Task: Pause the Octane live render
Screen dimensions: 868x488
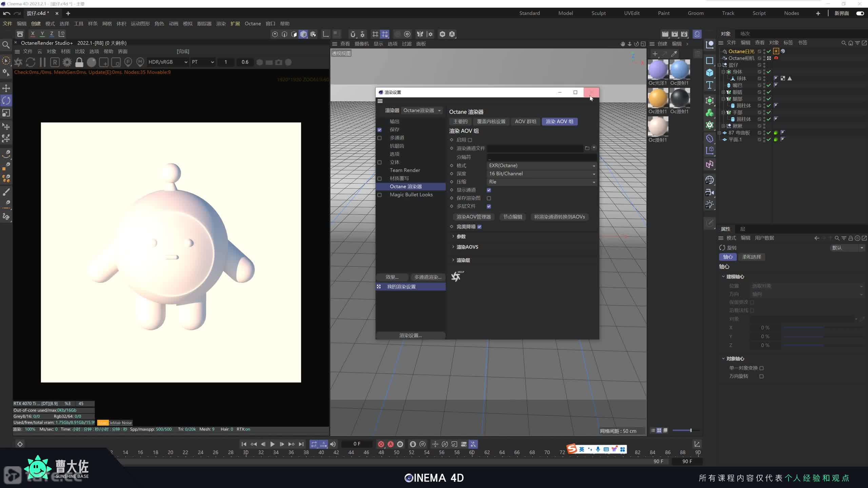Action: (x=43, y=62)
